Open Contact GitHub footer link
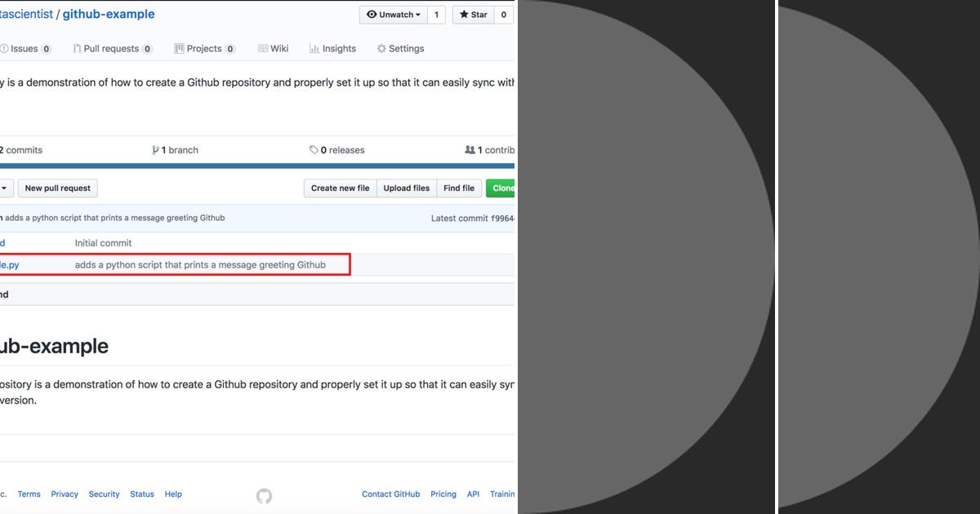Screen dimensions: 980x514 (391, 494)
